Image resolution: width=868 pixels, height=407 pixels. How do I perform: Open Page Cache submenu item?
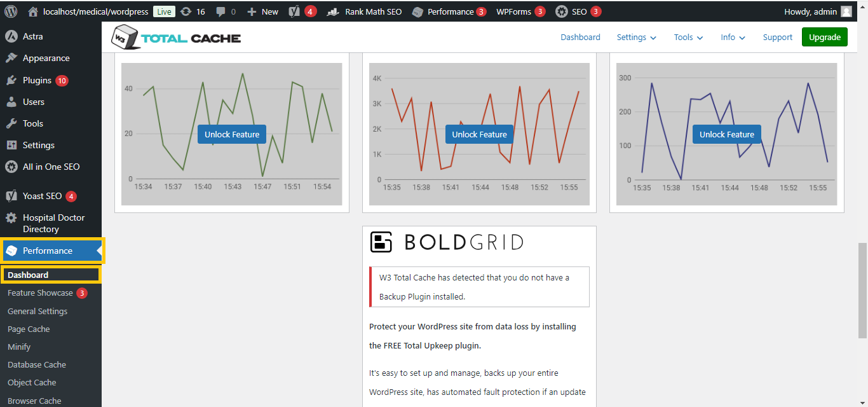coord(29,329)
